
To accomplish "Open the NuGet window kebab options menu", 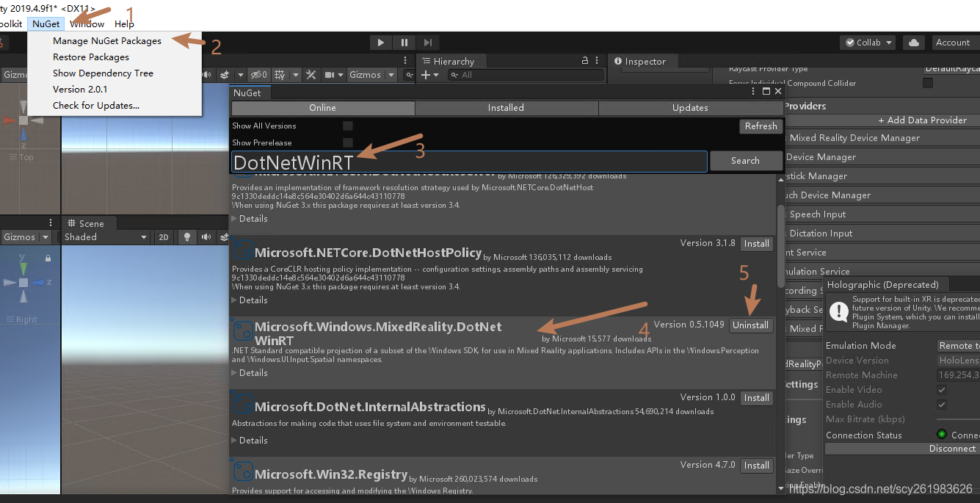I will pos(754,92).
